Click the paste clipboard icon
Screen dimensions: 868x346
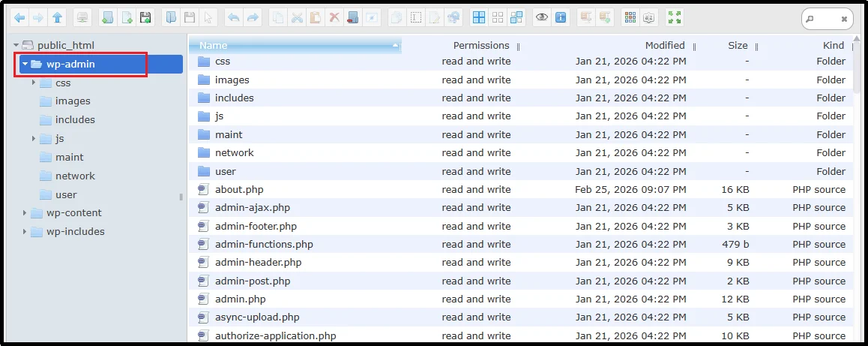(x=316, y=18)
